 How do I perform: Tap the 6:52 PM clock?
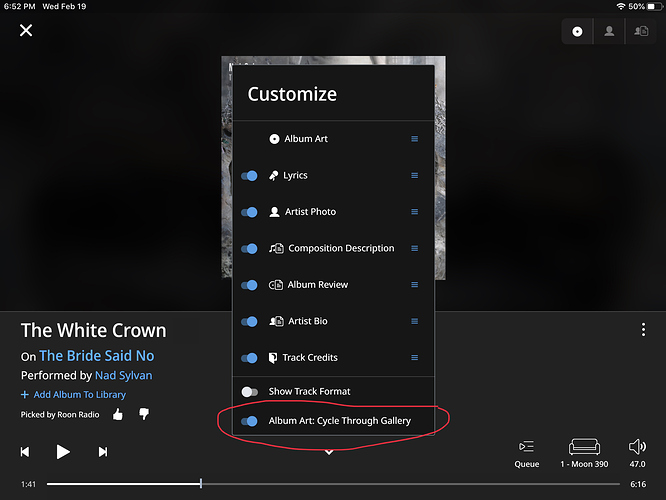[x=20, y=6]
